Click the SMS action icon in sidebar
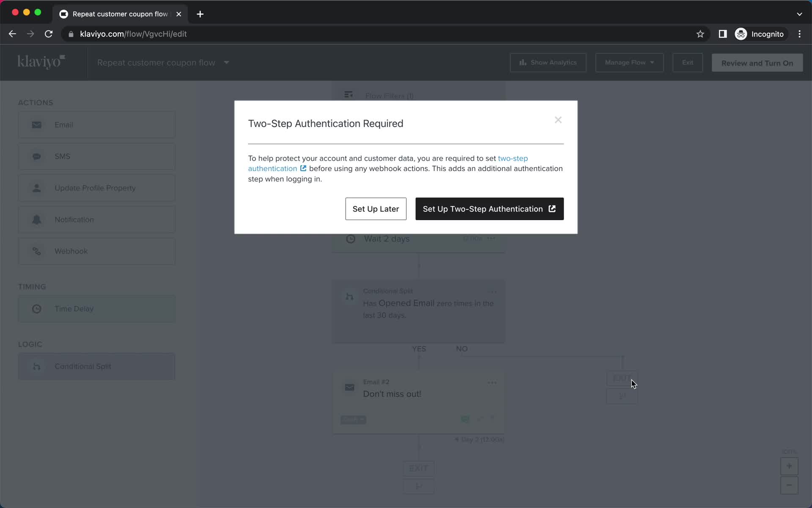 (36, 156)
